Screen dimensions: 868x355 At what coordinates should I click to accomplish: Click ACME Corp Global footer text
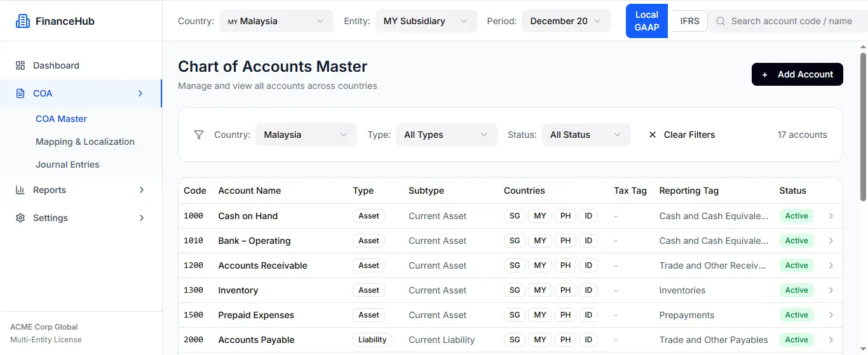coord(44,327)
